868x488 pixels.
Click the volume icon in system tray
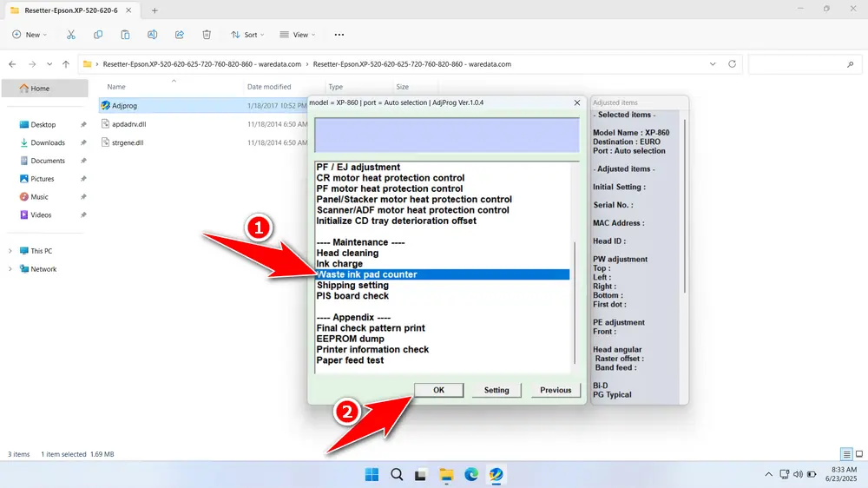[x=798, y=475]
